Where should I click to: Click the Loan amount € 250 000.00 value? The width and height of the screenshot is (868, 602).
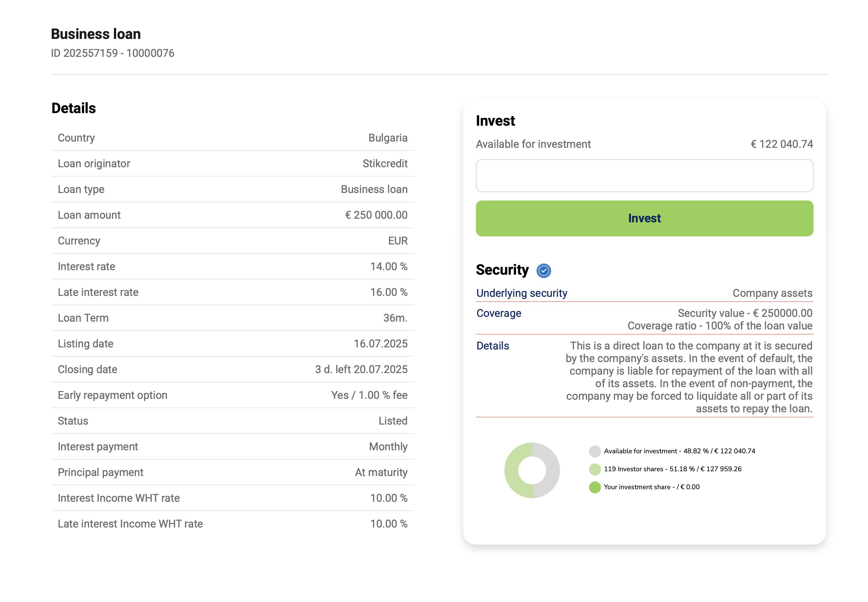tap(376, 215)
